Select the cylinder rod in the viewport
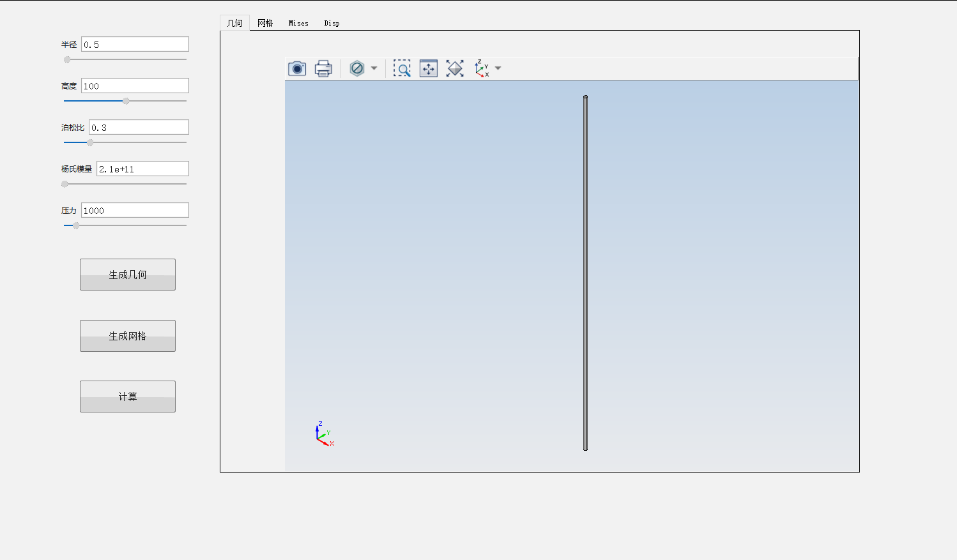 pos(585,273)
